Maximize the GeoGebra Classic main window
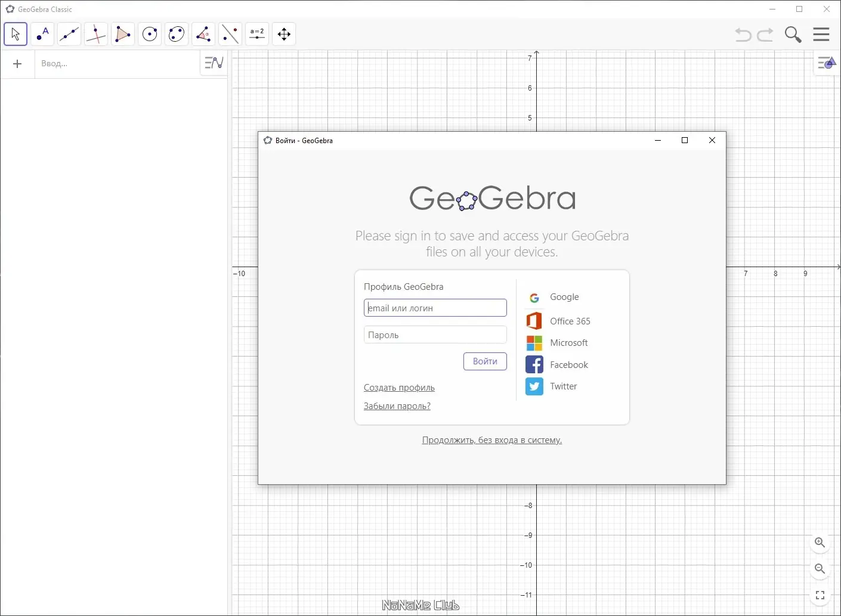 point(799,9)
